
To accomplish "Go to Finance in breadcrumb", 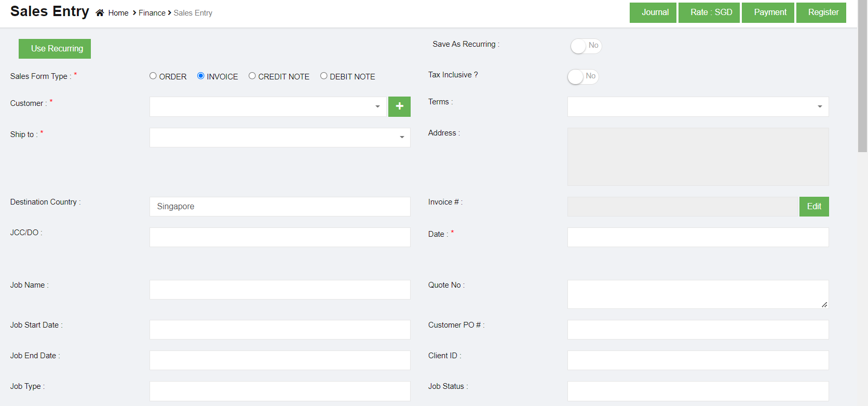I will click(x=152, y=13).
